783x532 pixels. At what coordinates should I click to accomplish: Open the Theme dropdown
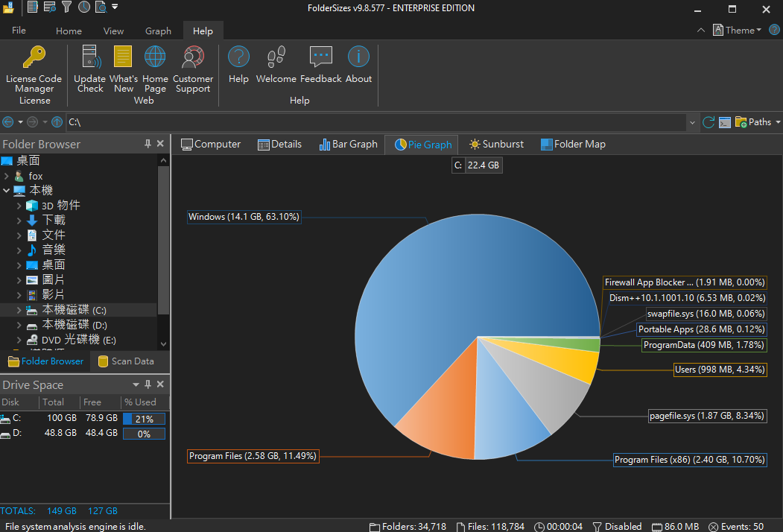[x=737, y=30]
